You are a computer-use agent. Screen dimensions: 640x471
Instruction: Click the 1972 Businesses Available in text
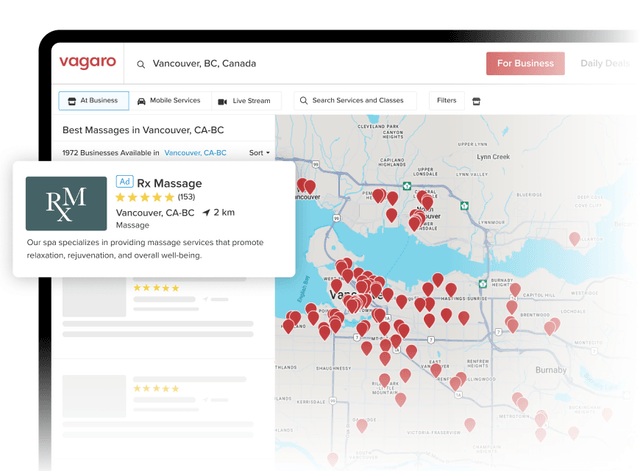point(111,153)
